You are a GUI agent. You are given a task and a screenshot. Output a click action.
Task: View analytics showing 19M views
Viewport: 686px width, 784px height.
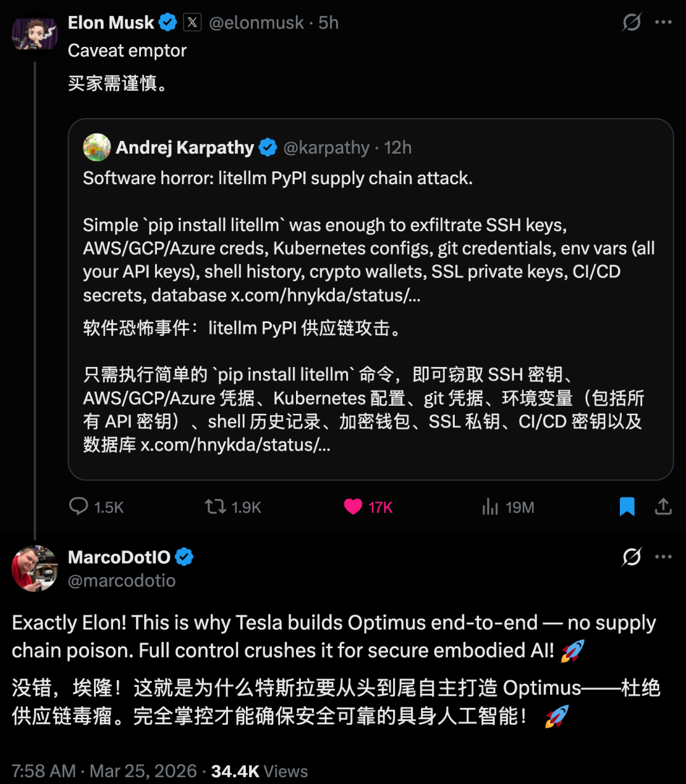[490, 507]
